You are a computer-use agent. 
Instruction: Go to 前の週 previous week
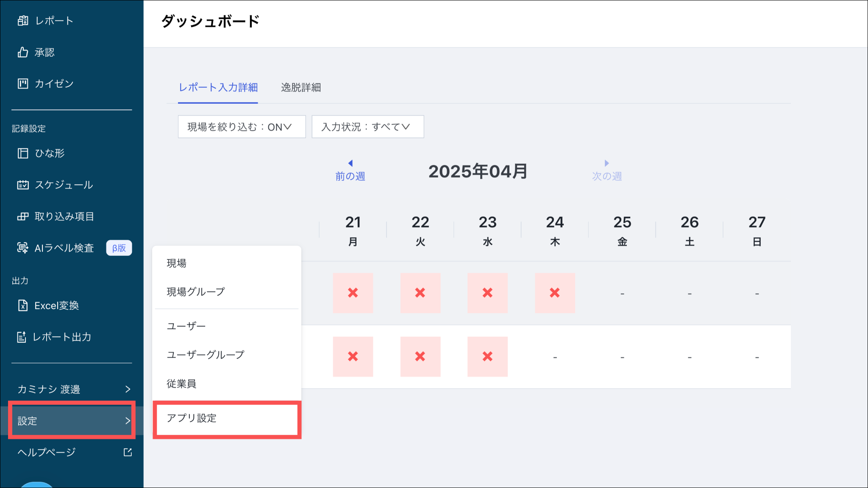point(350,171)
